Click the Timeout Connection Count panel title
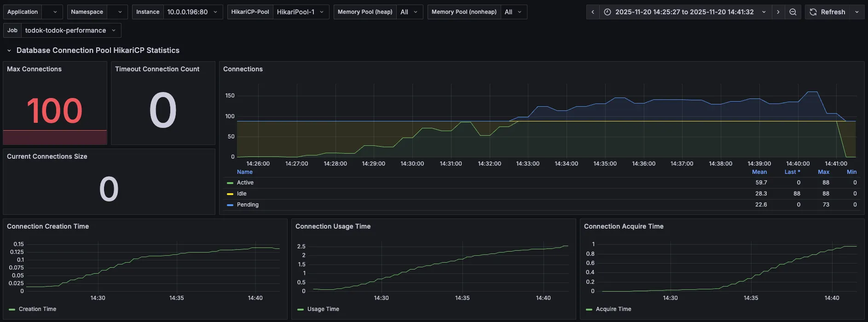The image size is (868, 322). (157, 69)
